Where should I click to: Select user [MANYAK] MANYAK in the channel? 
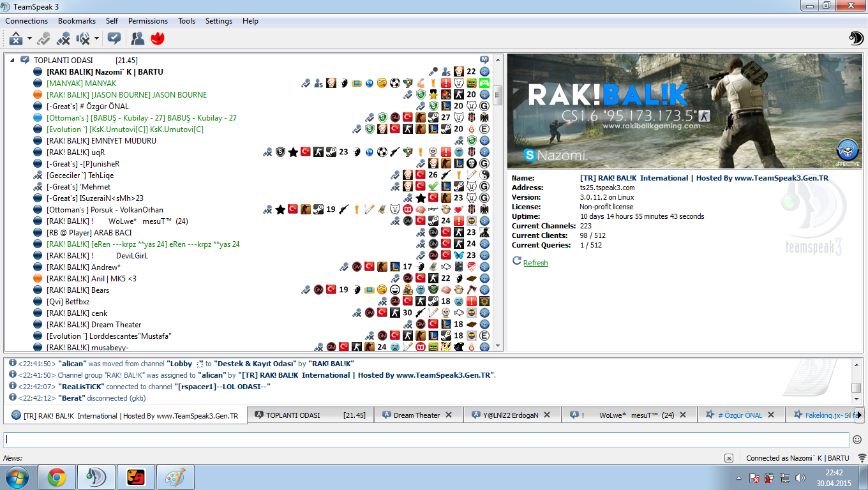(x=81, y=84)
